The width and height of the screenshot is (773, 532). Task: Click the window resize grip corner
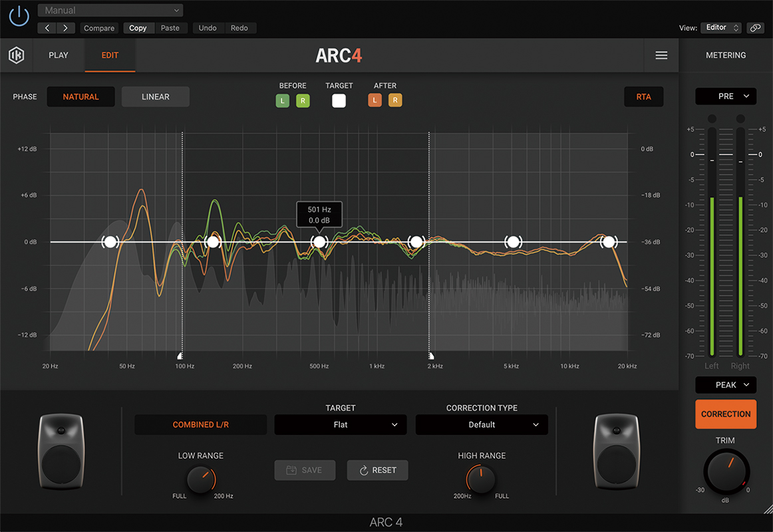click(x=768, y=509)
